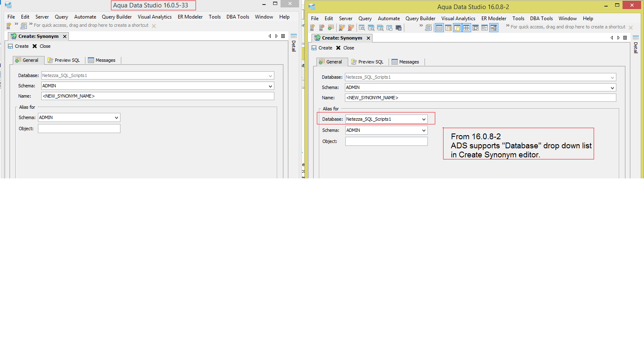Click the first wand icon in right window toolbar
Image resolution: width=644 pixels, height=351 pixels.
[342, 28]
